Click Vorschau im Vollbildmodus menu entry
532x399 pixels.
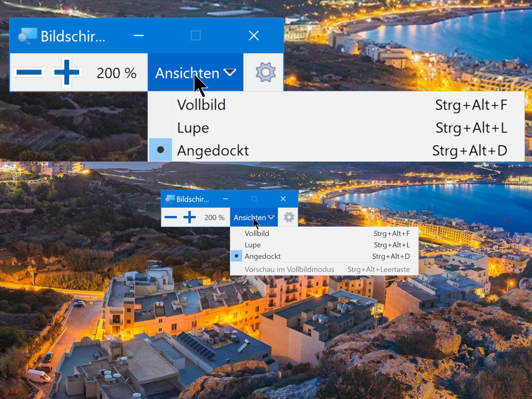pos(324,269)
